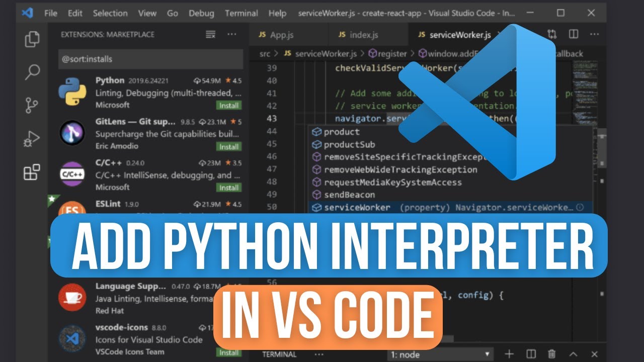Viewport: 644px width, 362px height.
Task: Open the Help menu
Action: [277, 13]
